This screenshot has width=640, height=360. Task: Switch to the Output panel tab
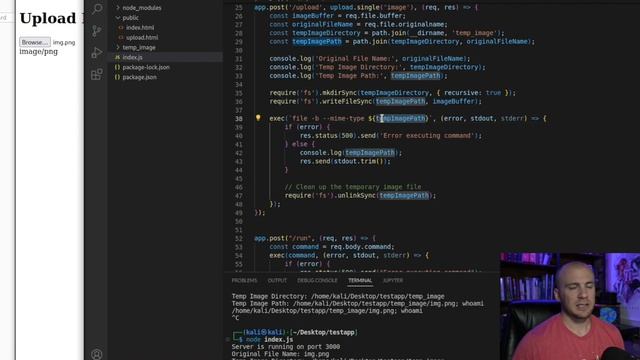[x=277, y=280]
